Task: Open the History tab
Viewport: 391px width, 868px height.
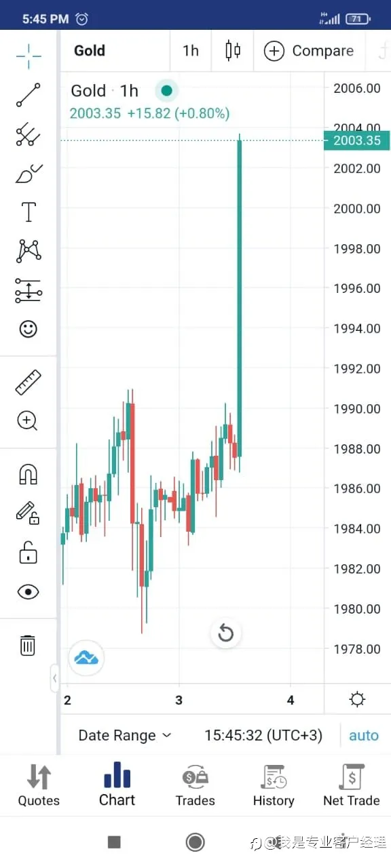Action: 274,787
